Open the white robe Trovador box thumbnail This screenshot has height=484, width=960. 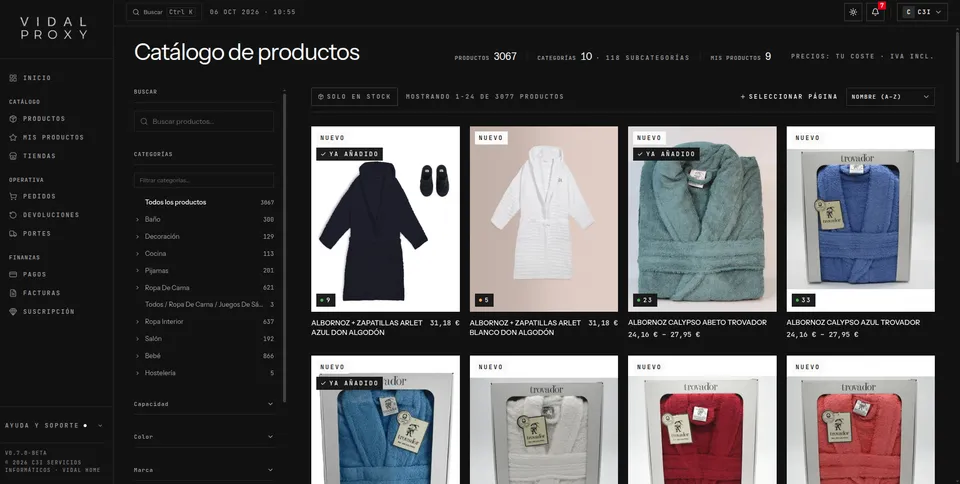(544, 420)
